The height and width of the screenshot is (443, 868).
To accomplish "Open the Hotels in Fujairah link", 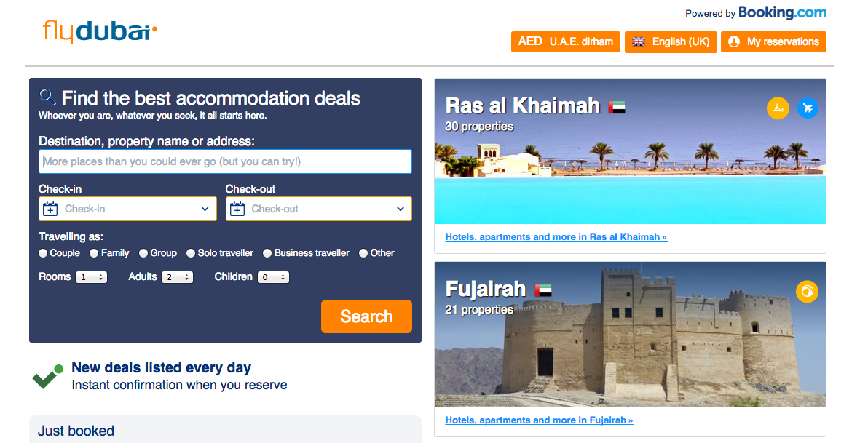I will pyautogui.click(x=539, y=420).
